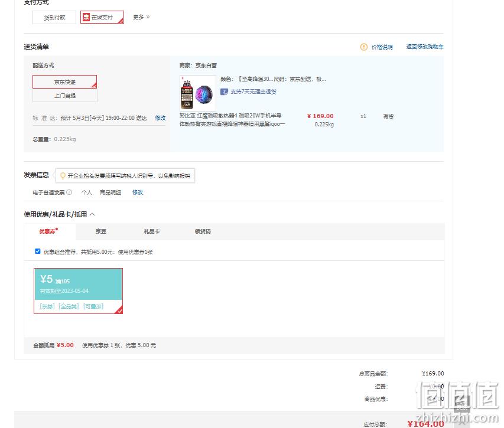Click 颜色 specification text of the item

coord(273,79)
